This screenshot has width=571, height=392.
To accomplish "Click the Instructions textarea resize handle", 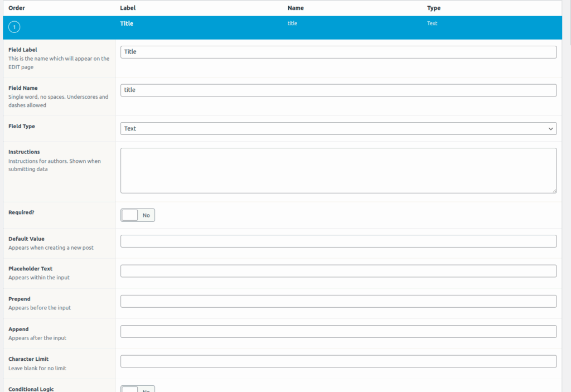I will [553, 190].
